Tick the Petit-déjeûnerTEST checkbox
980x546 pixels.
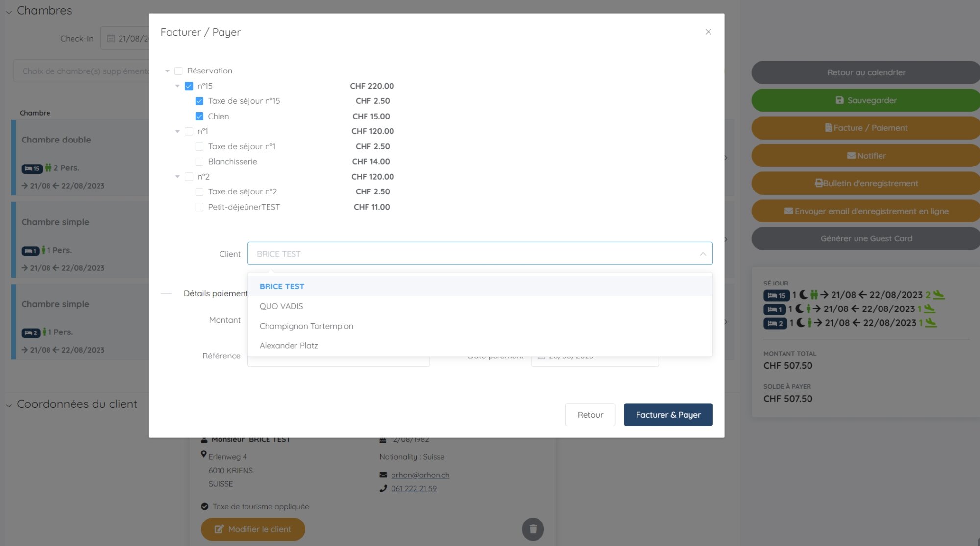click(199, 207)
